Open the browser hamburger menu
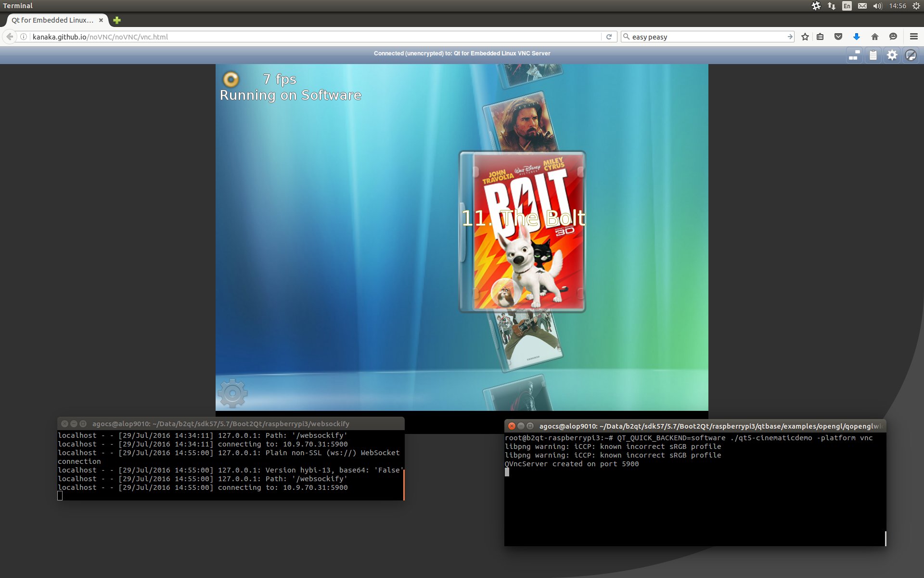924x578 pixels. [x=914, y=37]
